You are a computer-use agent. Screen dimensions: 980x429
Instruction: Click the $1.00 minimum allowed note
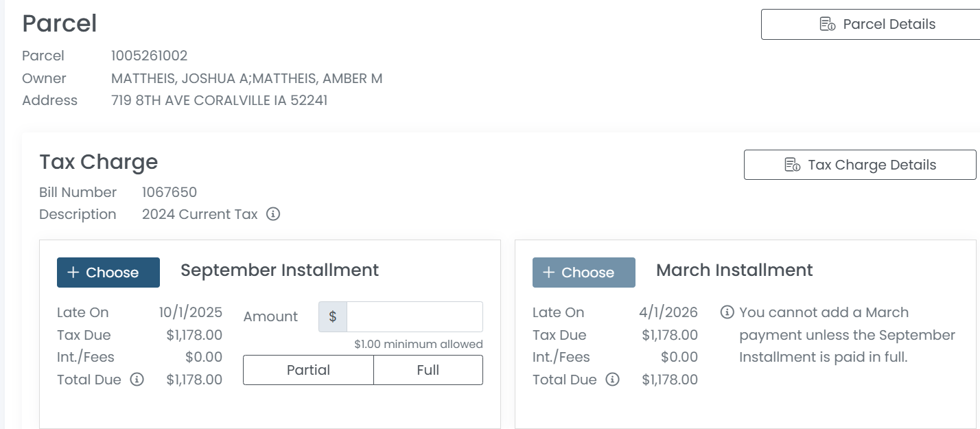coord(418,344)
